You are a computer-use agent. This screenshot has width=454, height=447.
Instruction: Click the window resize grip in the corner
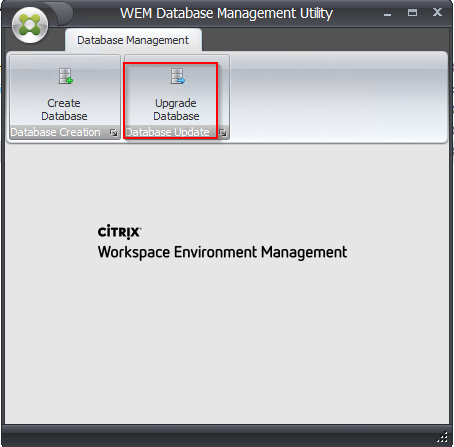(443, 437)
